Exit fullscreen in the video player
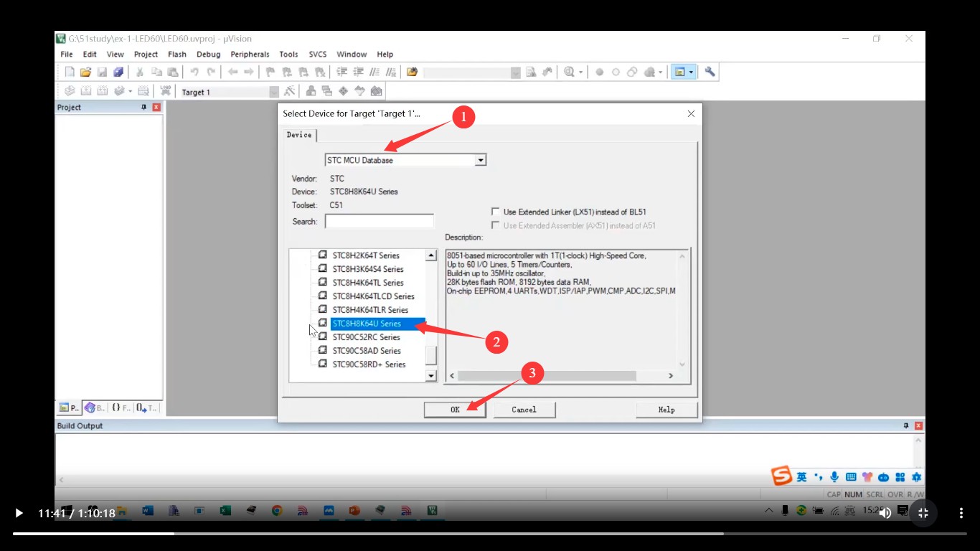Image resolution: width=980 pixels, height=551 pixels. (923, 513)
